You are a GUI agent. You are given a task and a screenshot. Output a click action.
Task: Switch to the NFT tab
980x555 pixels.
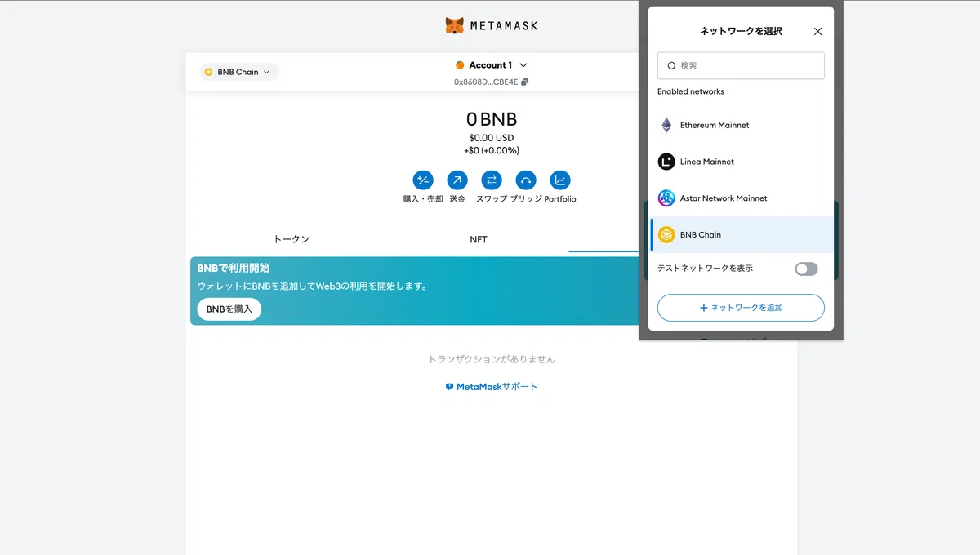[x=479, y=239]
